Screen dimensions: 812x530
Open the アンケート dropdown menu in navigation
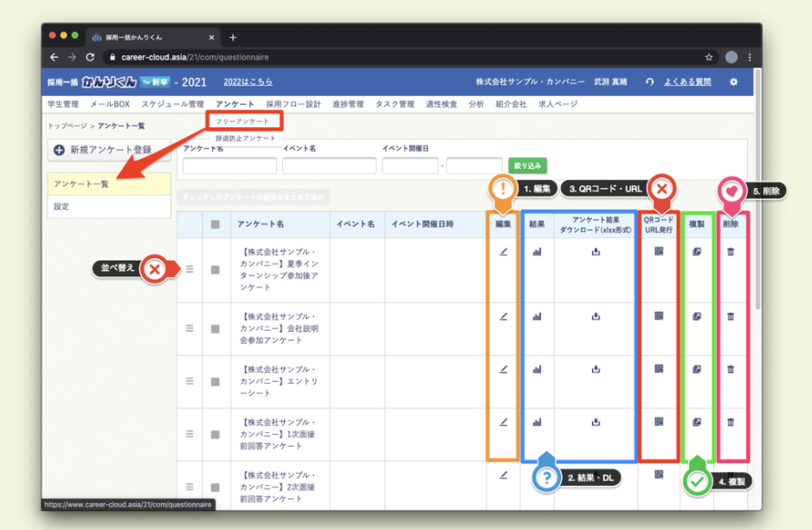(235, 104)
